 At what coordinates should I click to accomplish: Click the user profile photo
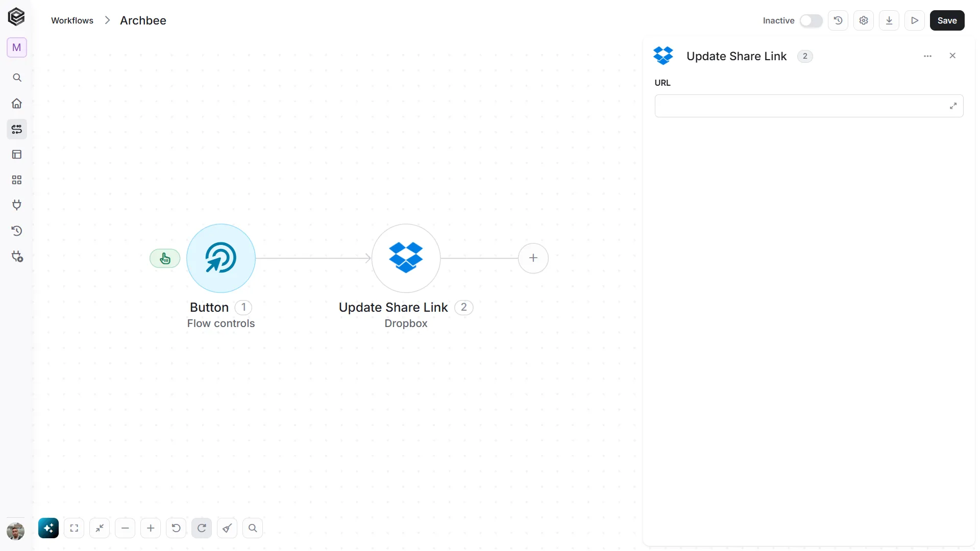click(x=16, y=532)
